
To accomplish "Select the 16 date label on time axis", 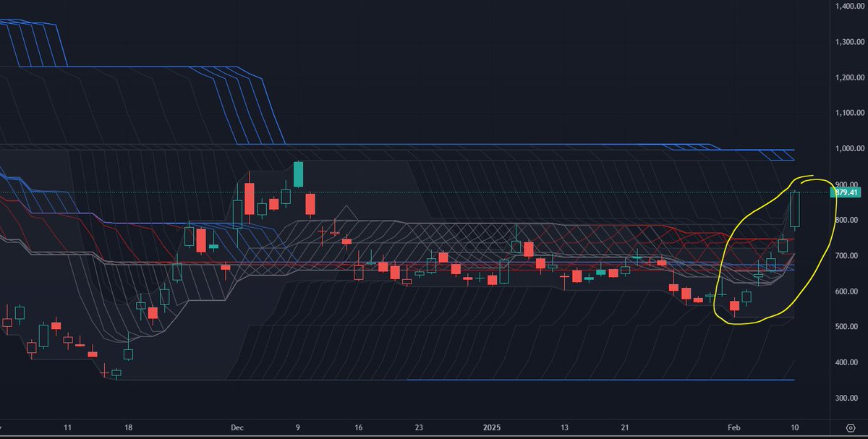I will [359, 427].
